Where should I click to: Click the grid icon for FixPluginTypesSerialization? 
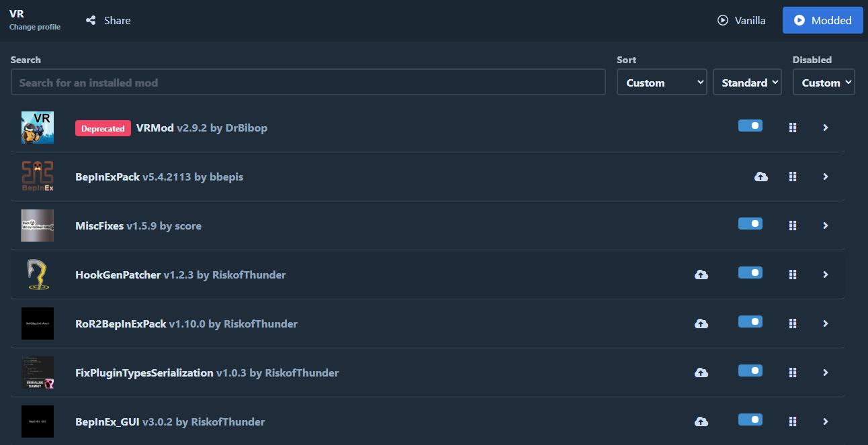(x=793, y=373)
